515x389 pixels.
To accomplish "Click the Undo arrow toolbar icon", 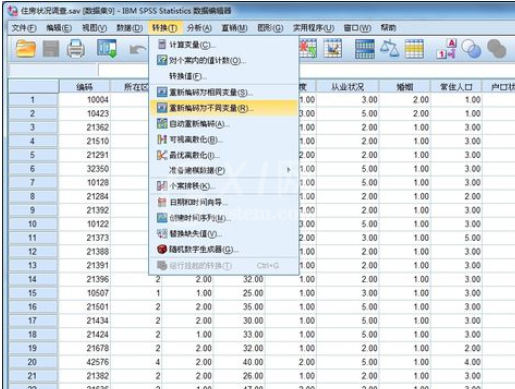I will 138,50.
